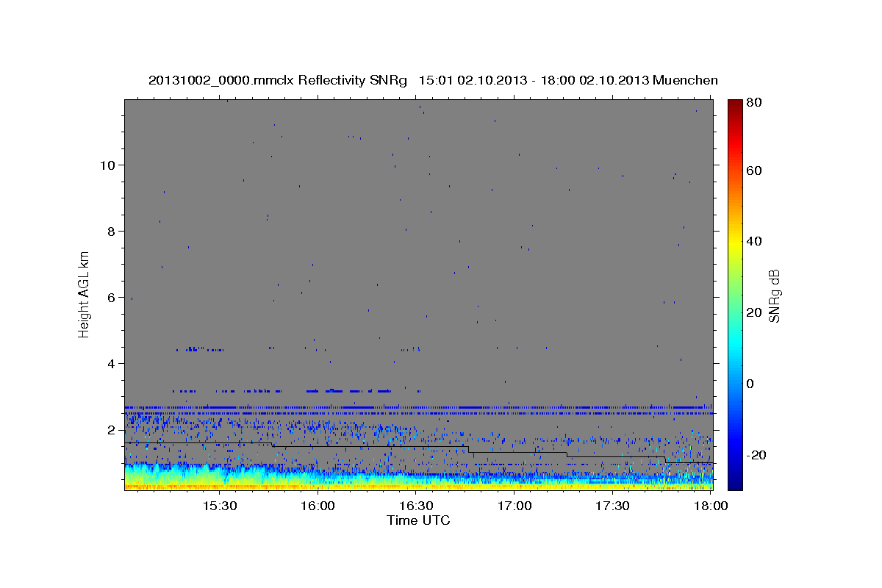Viewport: 882px width, 588px height.
Task: Click the 16:30 time axis label
Action: pyautogui.click(x=416, y=506)
